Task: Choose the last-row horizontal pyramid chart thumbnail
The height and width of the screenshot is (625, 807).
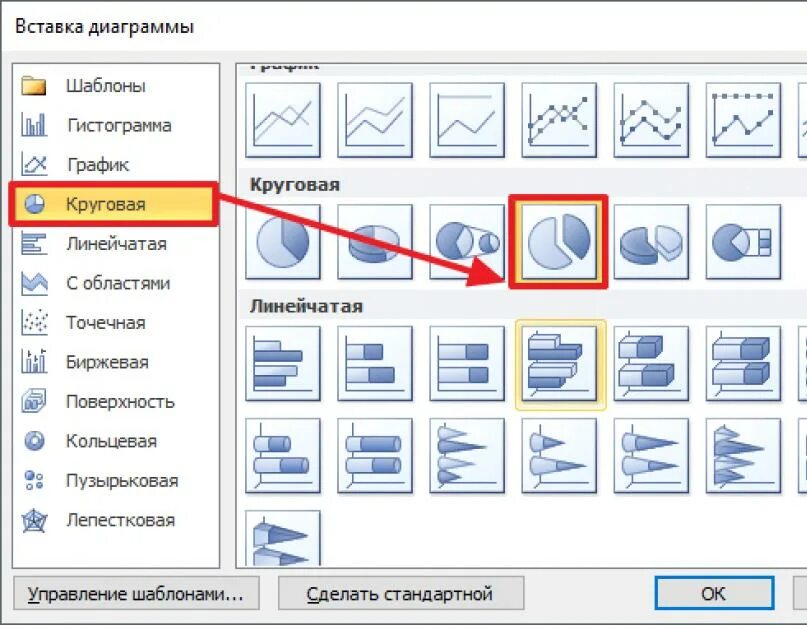Action: tap(283, 539)
